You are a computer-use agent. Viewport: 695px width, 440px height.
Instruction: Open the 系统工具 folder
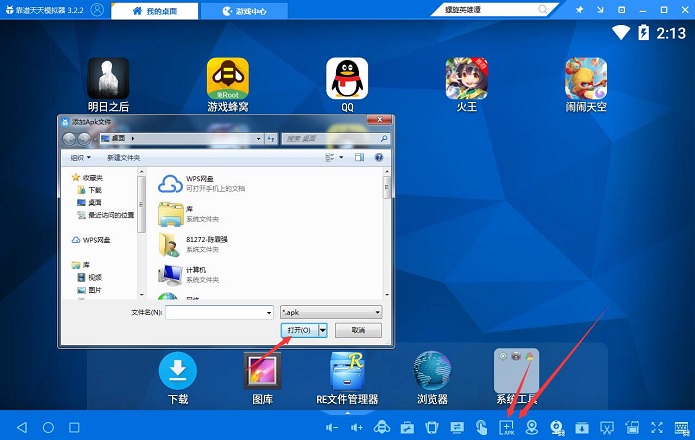516,370
